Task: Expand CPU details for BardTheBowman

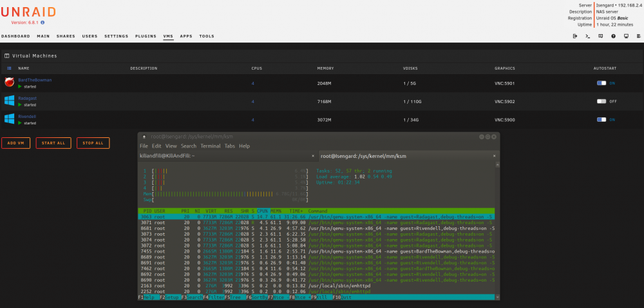Action: point(253,83)
